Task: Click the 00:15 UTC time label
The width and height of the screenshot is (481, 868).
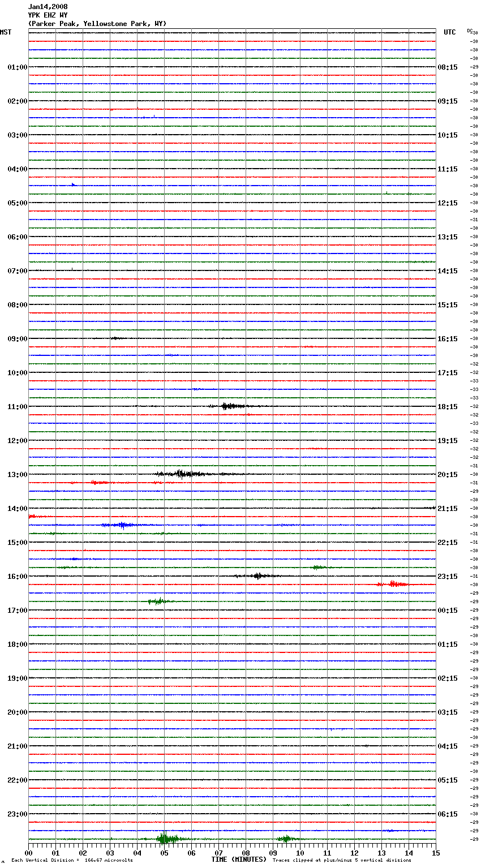Action: [448, 611]
